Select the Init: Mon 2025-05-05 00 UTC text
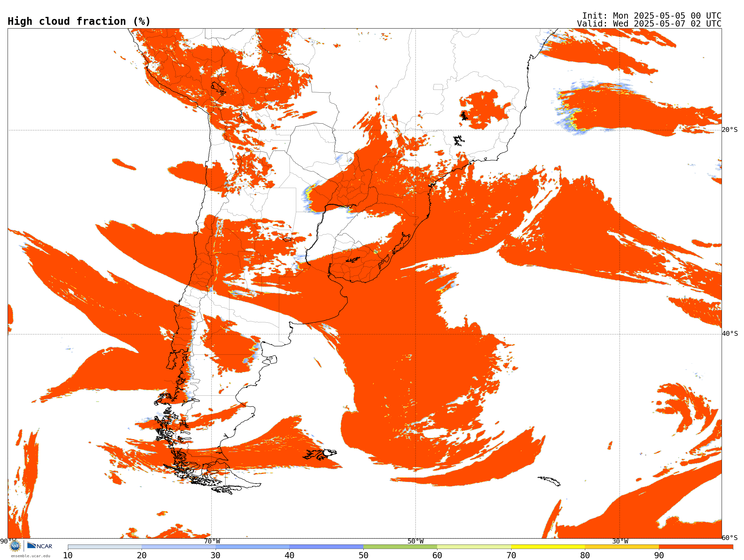 pyautogui.click(x=652, y=16)
